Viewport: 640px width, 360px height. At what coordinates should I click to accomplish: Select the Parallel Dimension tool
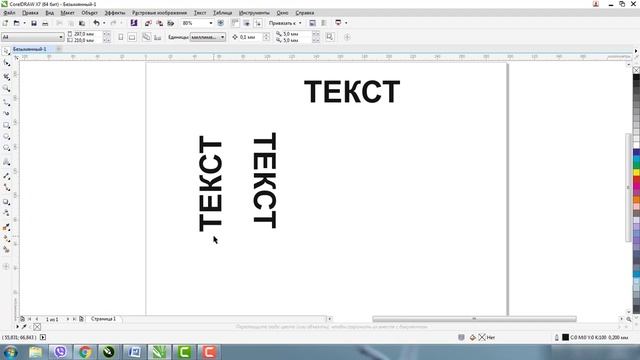[6, 176]
